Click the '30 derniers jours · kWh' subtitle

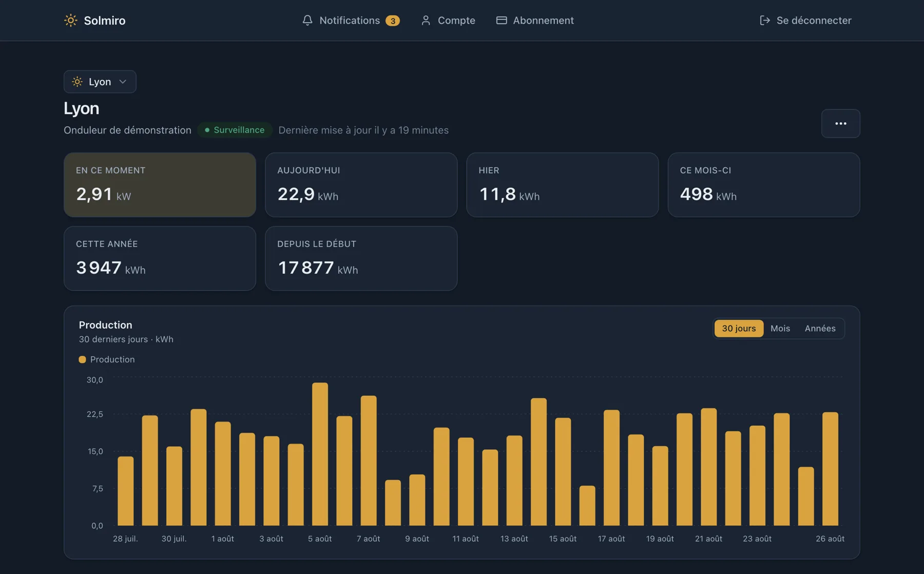126,339
